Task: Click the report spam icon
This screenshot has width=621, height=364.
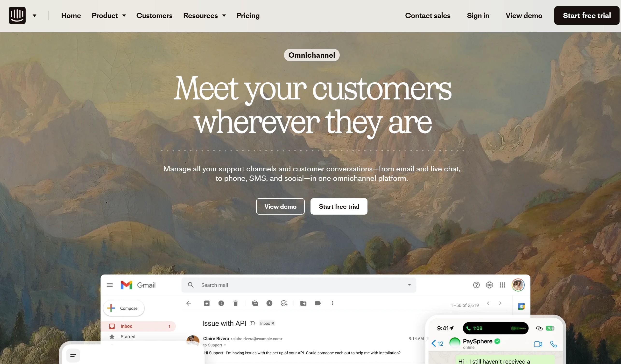Action: pyautogui.click(x=221, y=303)
